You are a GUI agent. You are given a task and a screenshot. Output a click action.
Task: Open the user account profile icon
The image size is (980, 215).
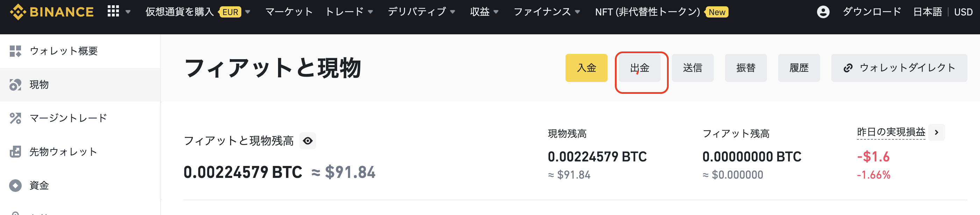click(x=823, y=12)
